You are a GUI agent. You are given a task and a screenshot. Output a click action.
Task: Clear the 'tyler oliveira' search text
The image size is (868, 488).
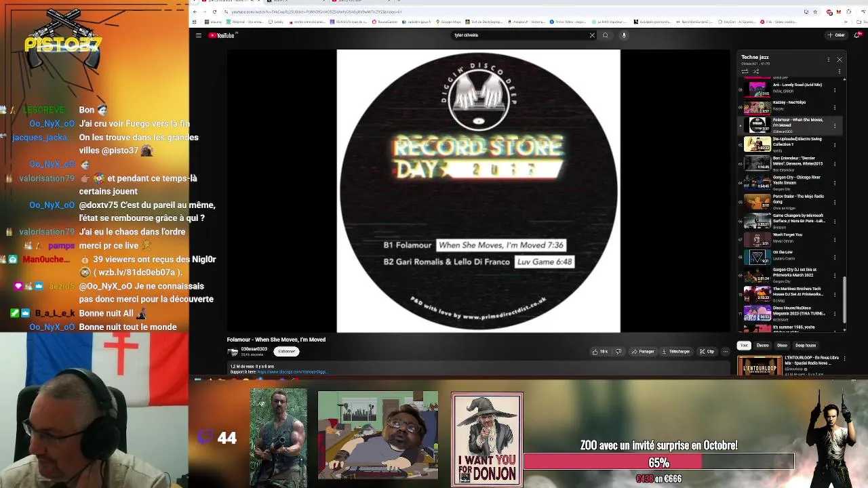592,35
